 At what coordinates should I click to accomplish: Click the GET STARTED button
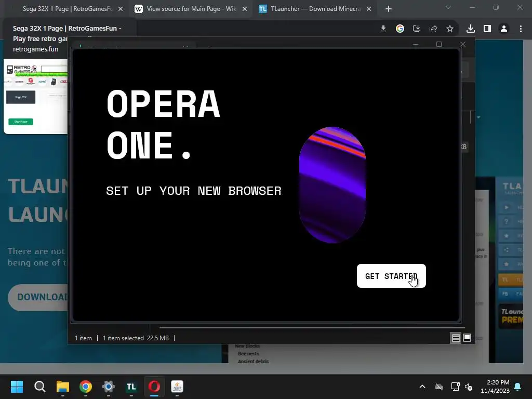point(391,276)
